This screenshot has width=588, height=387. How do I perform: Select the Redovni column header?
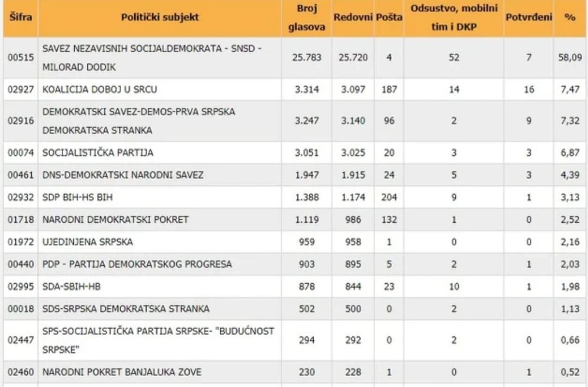point(353,17)
